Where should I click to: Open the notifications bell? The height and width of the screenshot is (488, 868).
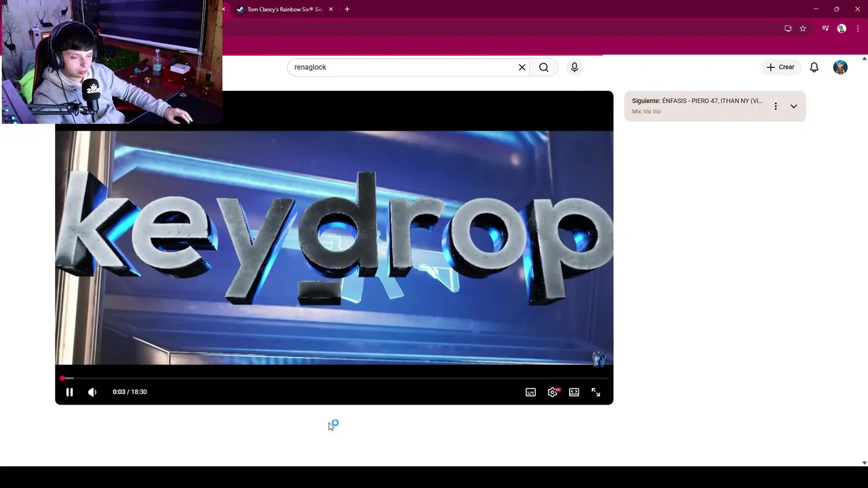coord(814,67)
